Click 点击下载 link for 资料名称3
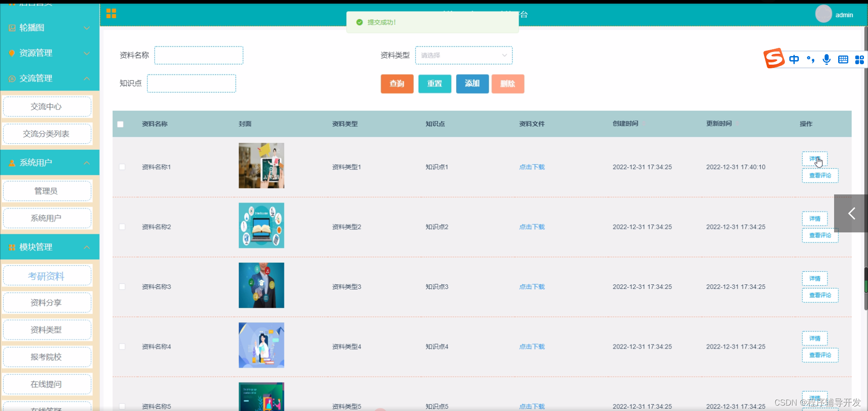The image size is (868, 411). pos(532,287)
